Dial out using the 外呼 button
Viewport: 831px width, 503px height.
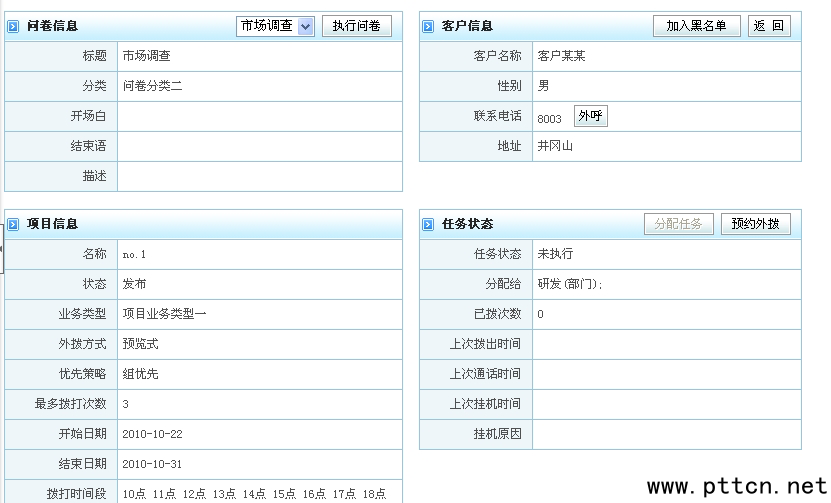point(591,116)
